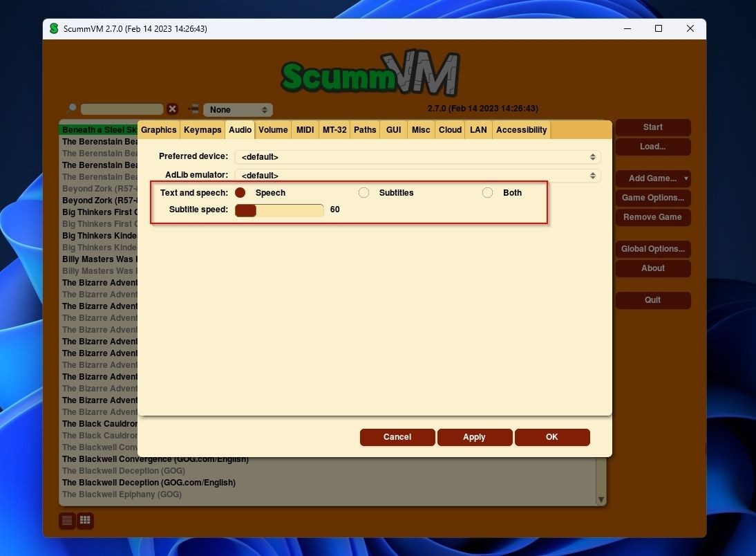The width and height of the screenshot is (756, 556).
Task: Open Preferred device dropdown
Action: point(417,157)
